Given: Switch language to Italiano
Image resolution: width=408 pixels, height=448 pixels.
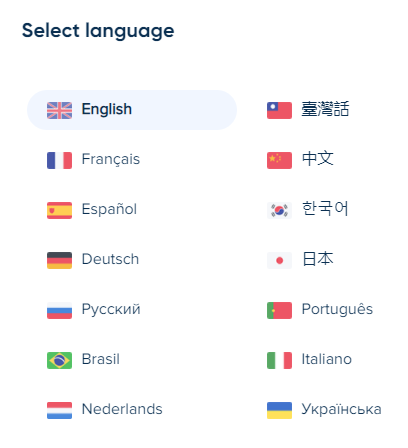Looking at the screenshot, I should click(x=327, y=360).
